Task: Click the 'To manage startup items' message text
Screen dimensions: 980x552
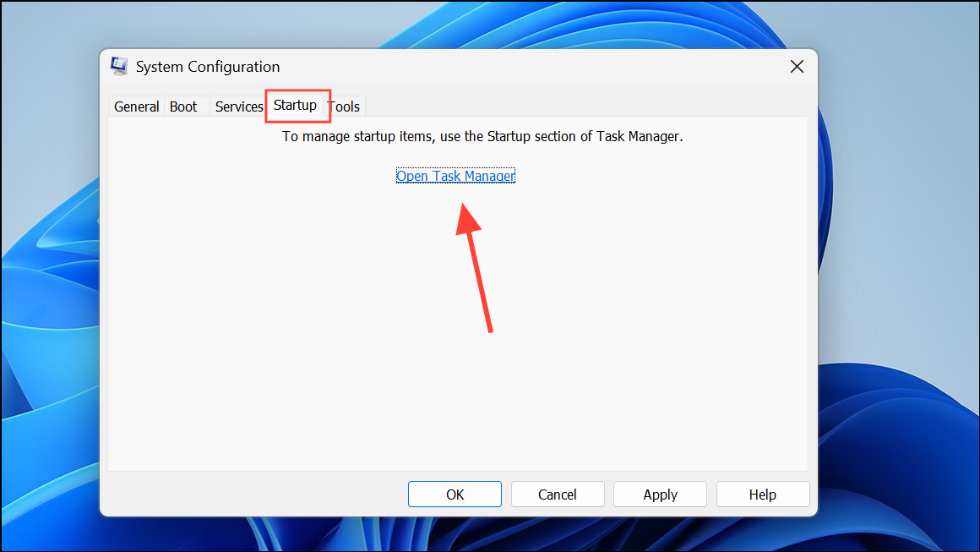Action: pyautogui.click(x=482, y=136)
